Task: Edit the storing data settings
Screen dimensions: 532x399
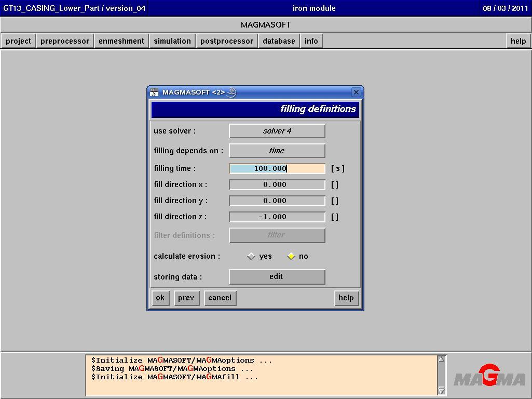Action: tap(277, 277)
